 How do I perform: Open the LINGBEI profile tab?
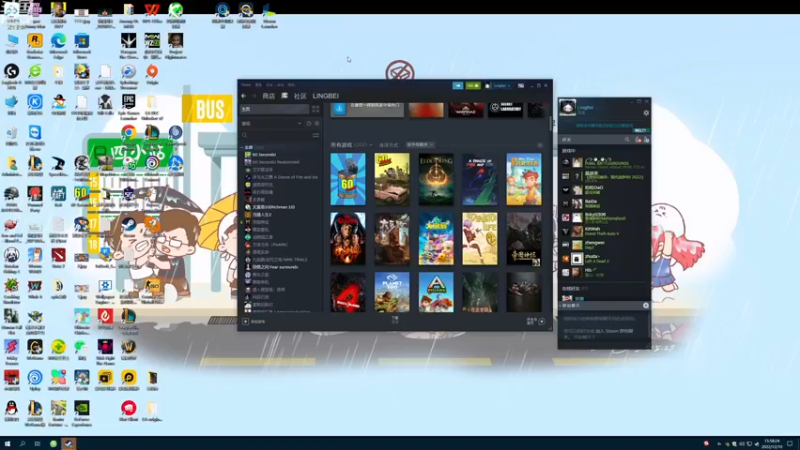pyautogui.click(x=326, y=96)
